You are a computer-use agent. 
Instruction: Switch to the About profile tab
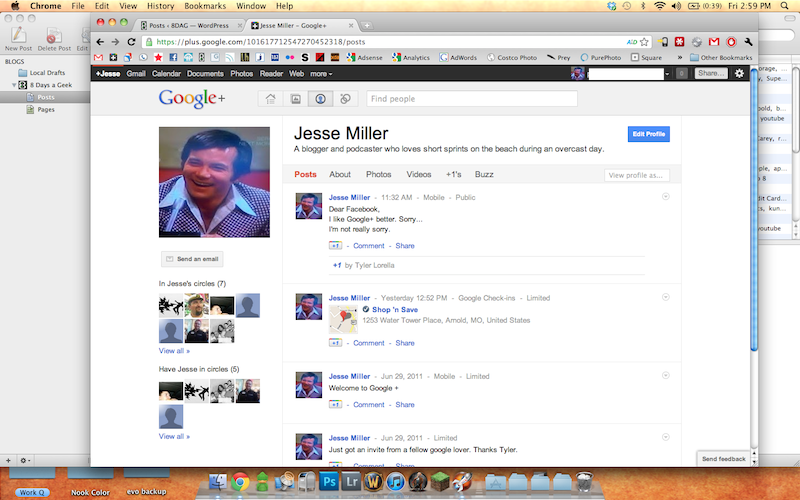[x=340, y=174]
